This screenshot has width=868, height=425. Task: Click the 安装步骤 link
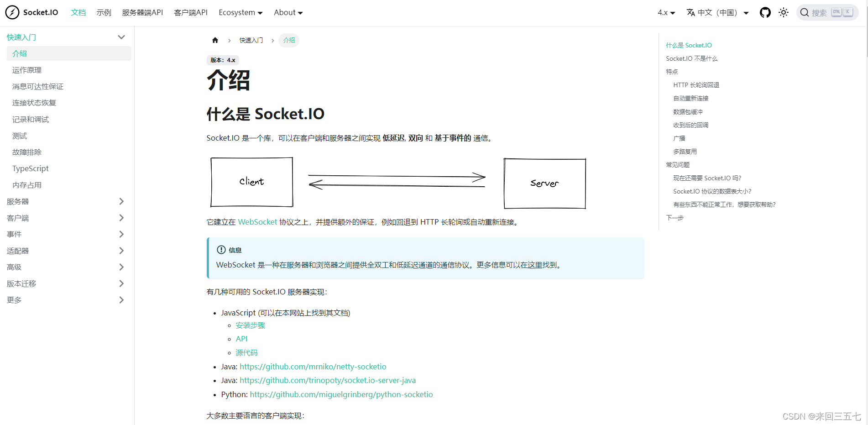tap(250, 325)
